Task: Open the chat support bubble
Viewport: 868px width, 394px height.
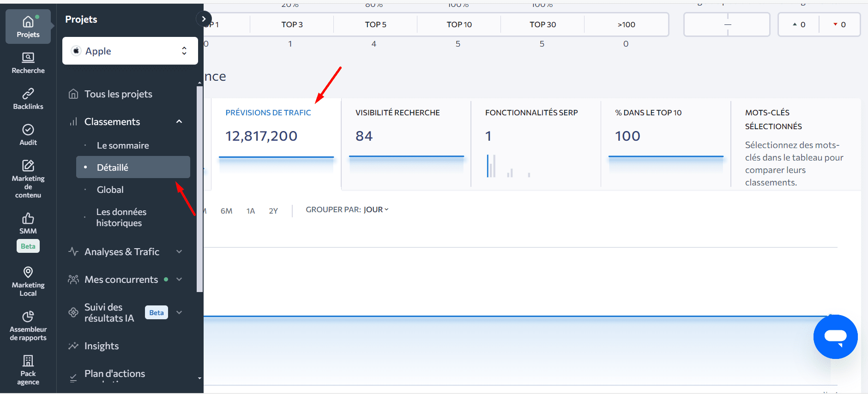Action: (x=835, y=337)
